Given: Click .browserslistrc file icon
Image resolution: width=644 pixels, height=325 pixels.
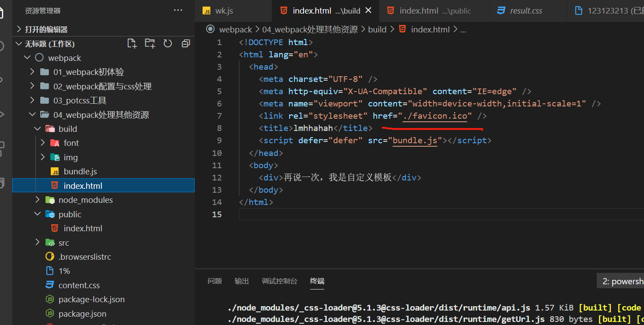Looking at the screenshot, I should [50, 257].
